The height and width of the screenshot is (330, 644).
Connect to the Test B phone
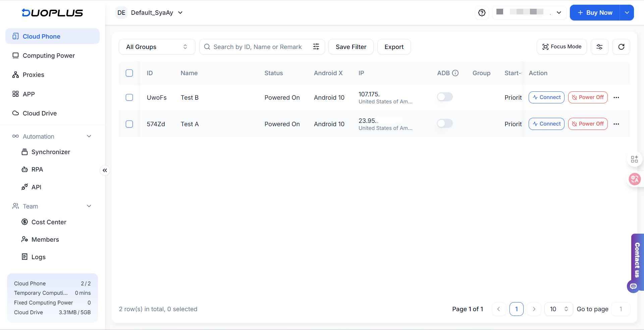546,97
